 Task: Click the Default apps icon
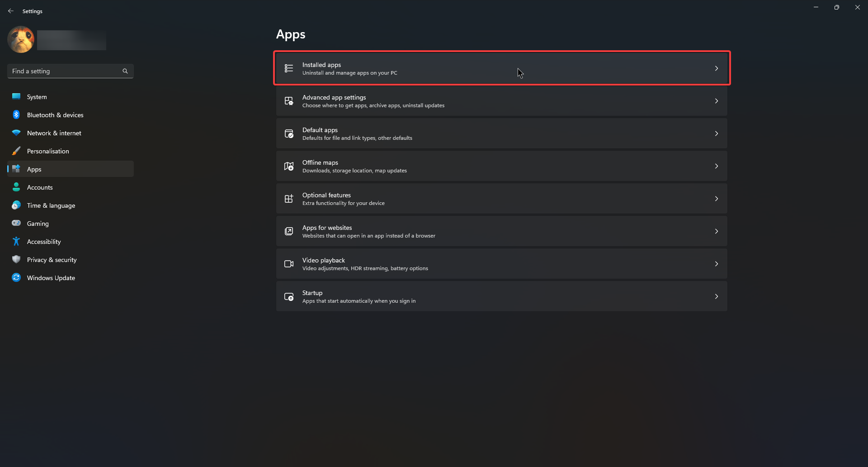(x=289, y=133)
